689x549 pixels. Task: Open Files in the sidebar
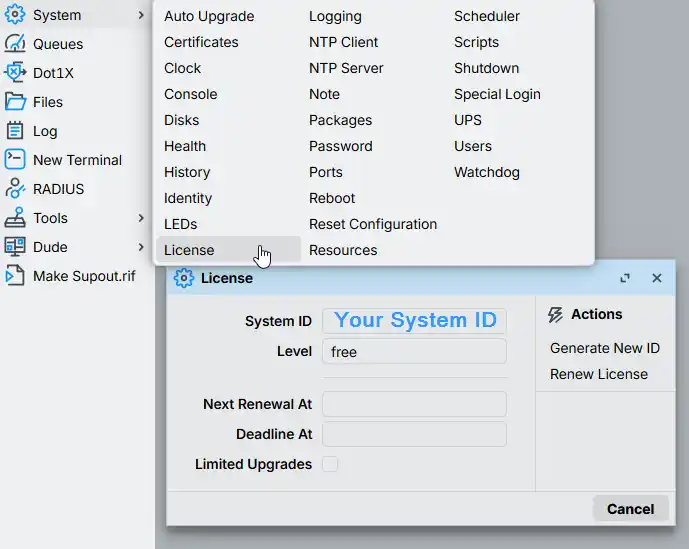pyautogui.click(x=48, y=102)
